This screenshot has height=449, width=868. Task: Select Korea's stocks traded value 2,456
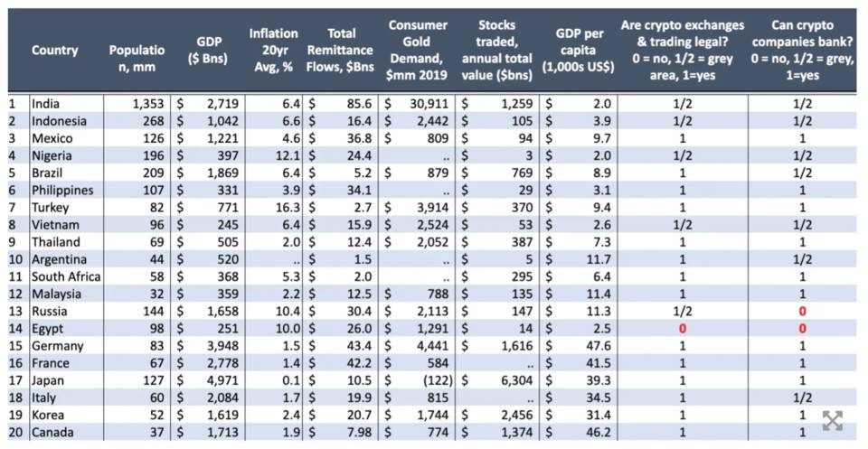516,416
